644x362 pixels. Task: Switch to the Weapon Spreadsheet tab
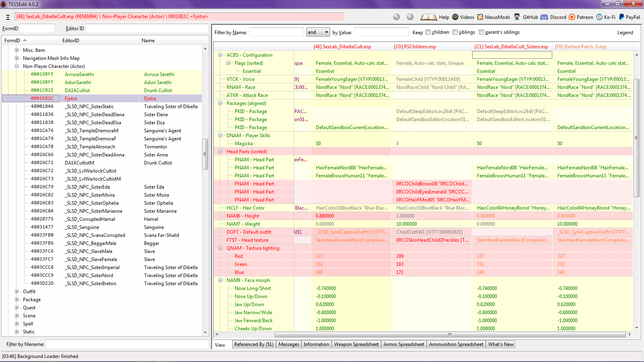(356, 344)
